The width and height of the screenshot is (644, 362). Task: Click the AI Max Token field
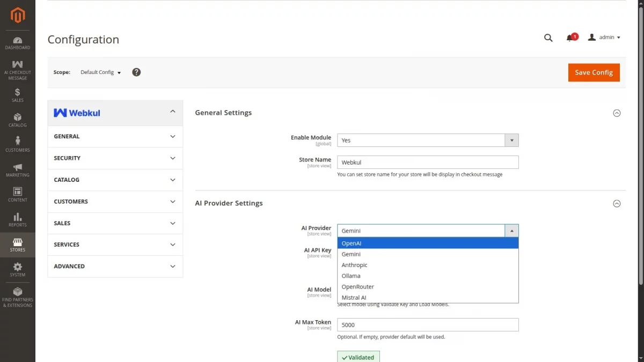[x=428, y=325]
